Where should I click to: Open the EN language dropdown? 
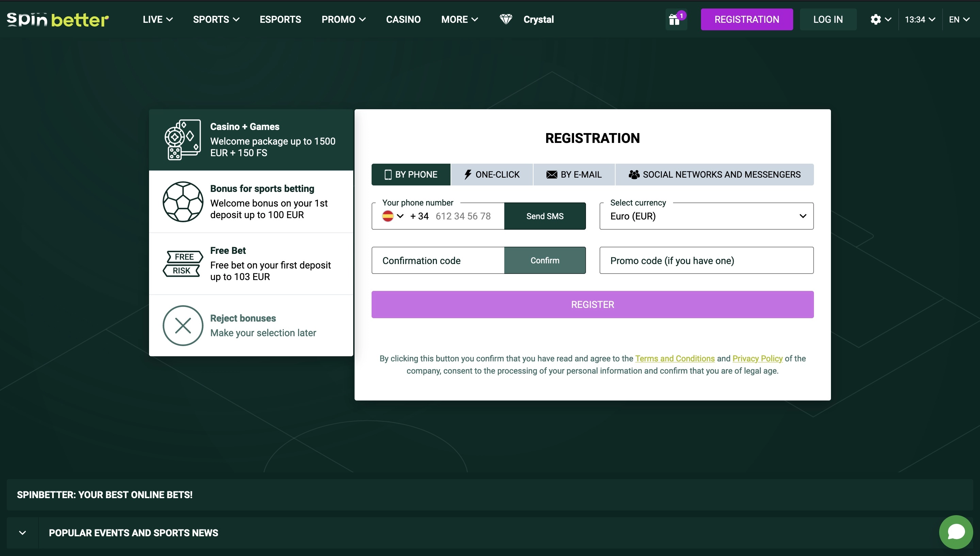click(959, 19)
